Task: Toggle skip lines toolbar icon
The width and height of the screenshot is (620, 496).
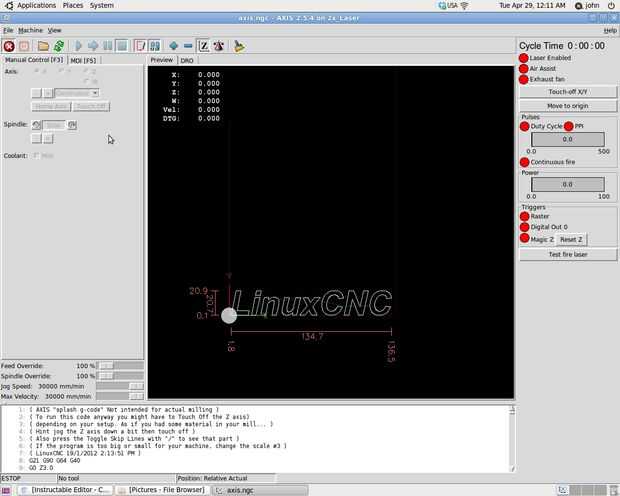Action: click(140, 46)
